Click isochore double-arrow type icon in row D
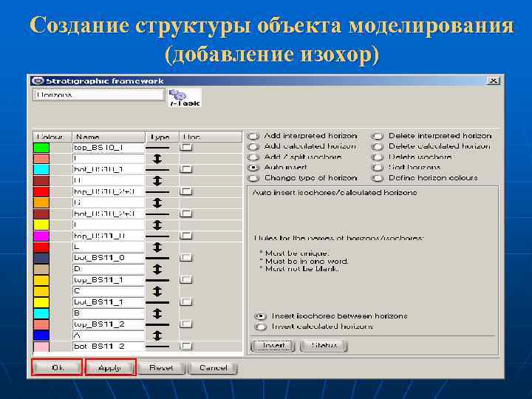 click(x=157, y=269)
